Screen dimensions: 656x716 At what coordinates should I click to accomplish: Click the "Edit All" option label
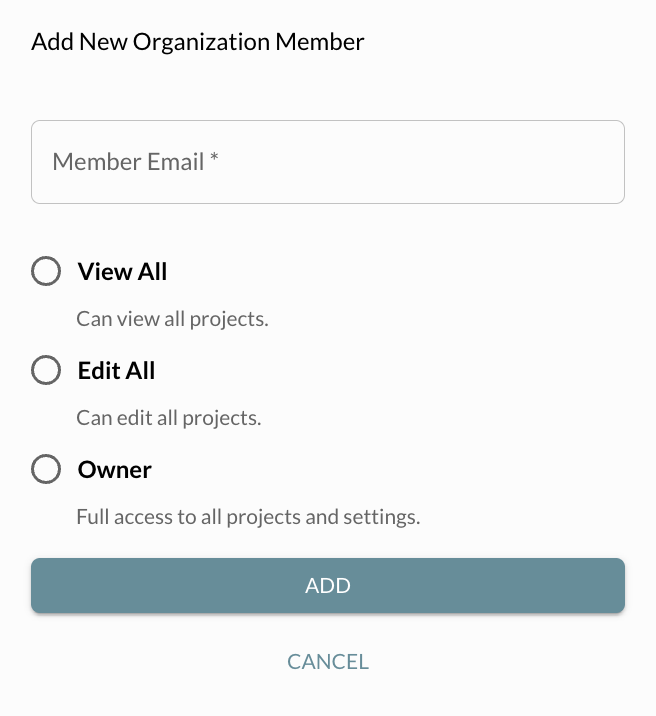click(116, 371)
